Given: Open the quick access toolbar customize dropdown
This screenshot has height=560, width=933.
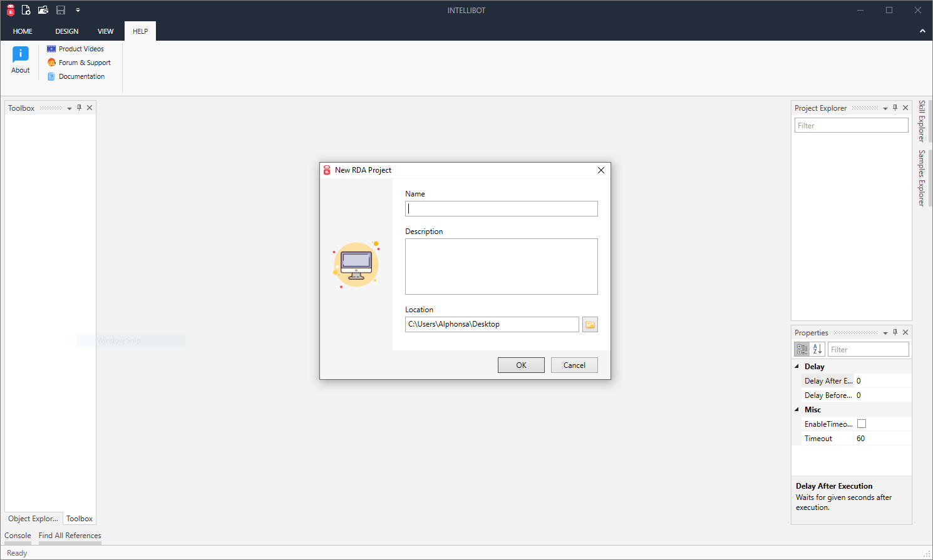Looking at the screenshot, I should pos(78,10).
